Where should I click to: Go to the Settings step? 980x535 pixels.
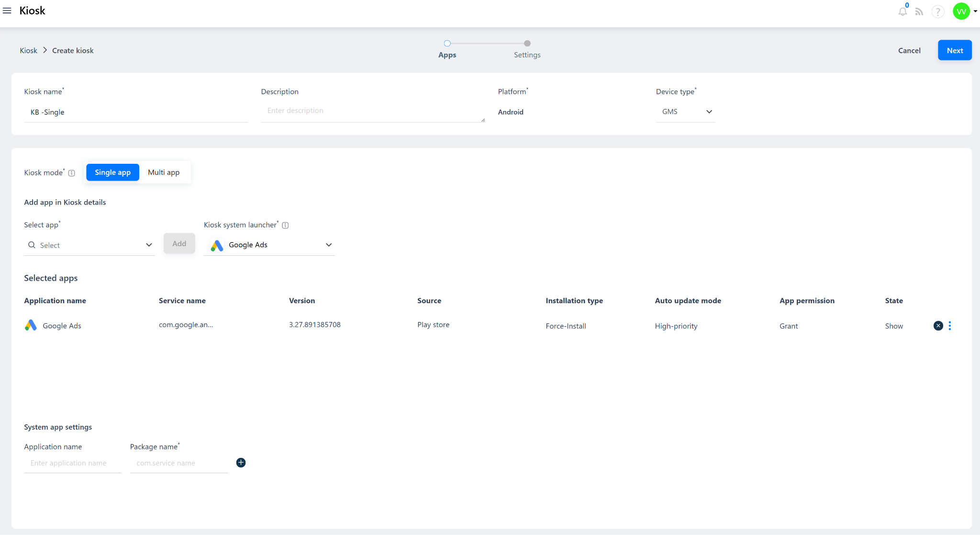tap(527, 49)
